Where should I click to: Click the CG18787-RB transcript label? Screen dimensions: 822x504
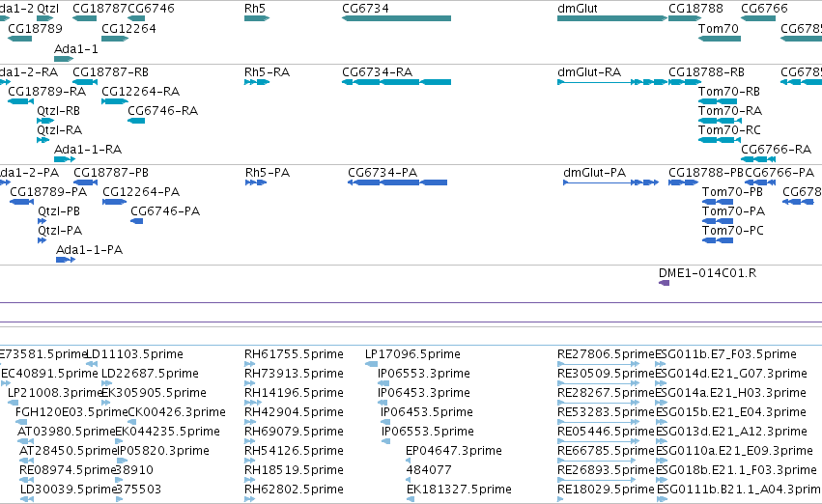tap(110, 71)
